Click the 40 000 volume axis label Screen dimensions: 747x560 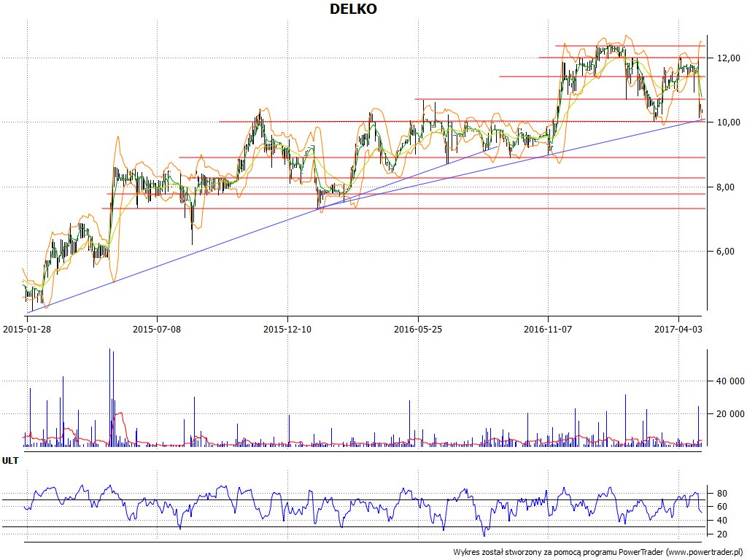(729, 381)
